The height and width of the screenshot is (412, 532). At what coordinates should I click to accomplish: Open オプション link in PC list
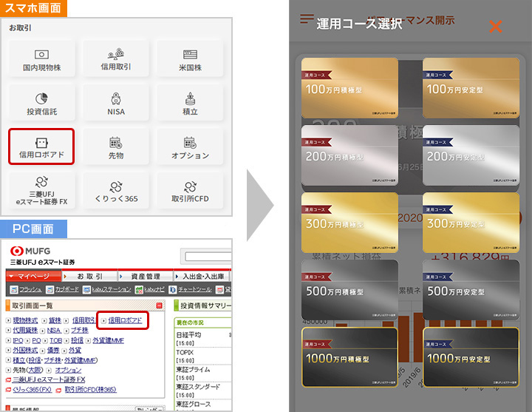(x=68, y=370)
